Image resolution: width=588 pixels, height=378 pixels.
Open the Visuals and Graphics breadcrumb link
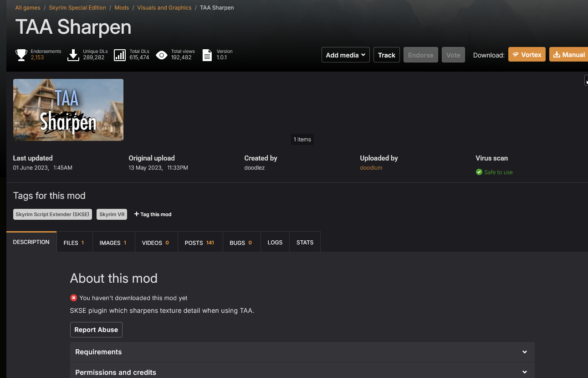point(164,8)
